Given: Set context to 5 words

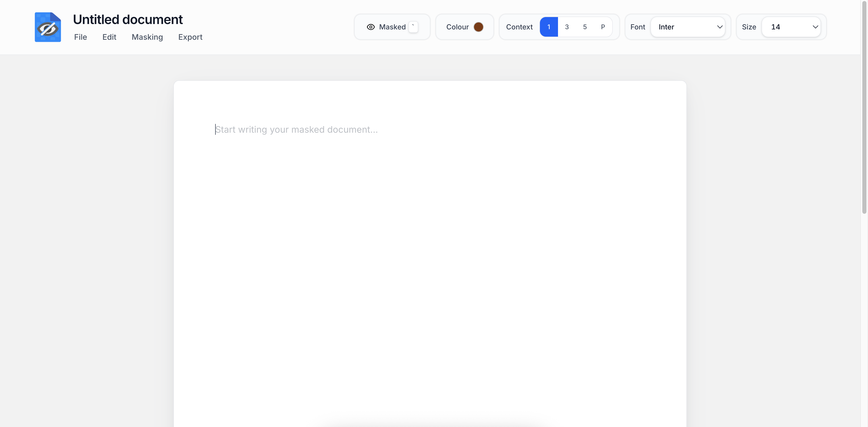Looking at the screenshot, I should coord(585,27).
